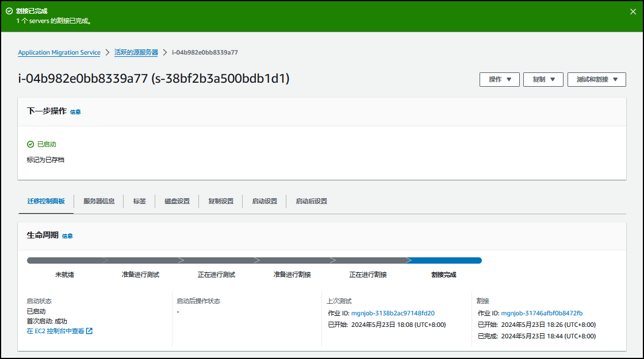The height and width of the screenshot is (359, 644).
Task: Click breadcrumb text i-04b982e0bb8339a77
Action: pos(205,52)
